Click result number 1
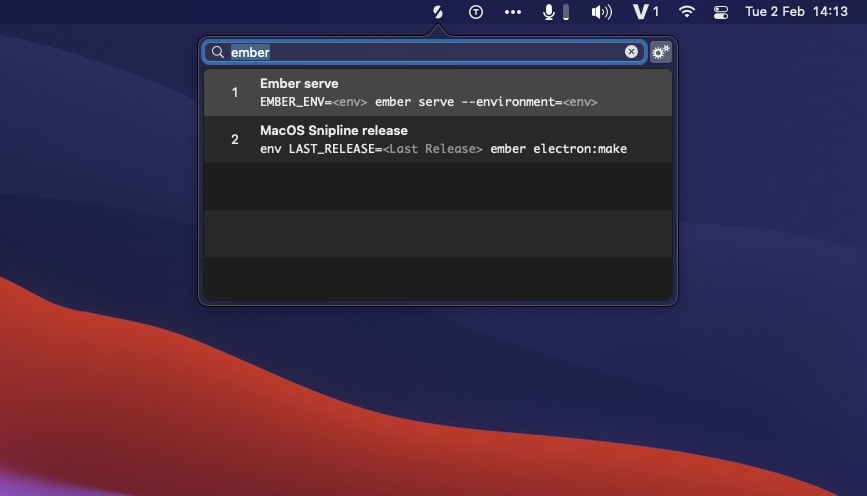 [x=235, y=92]
